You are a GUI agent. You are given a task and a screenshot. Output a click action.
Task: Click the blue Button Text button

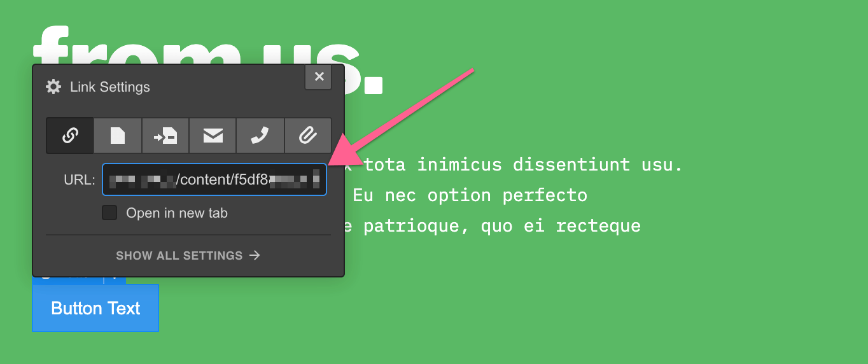(95, 308)
